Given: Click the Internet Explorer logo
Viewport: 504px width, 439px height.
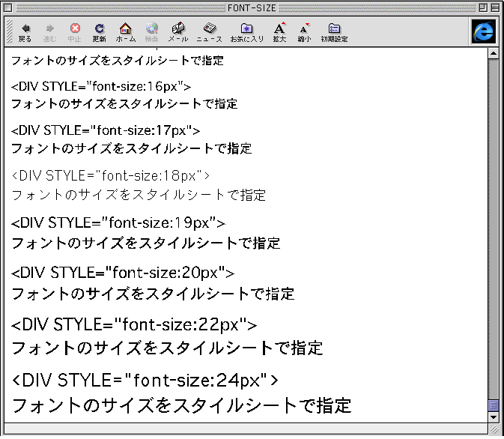Looking at the screenshot, I should (x=484, y=31).
